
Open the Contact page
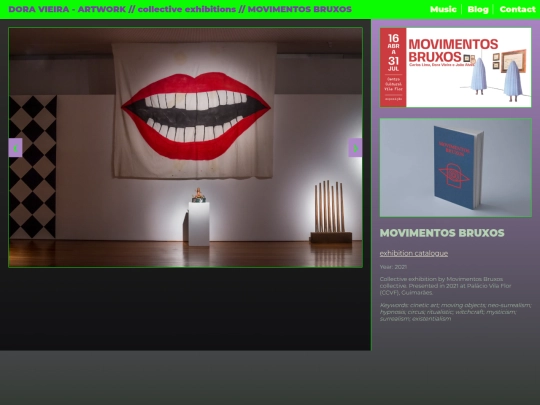pos(518,9)
